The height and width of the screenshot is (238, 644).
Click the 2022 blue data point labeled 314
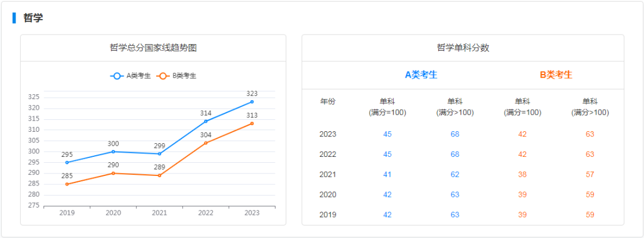206,121
